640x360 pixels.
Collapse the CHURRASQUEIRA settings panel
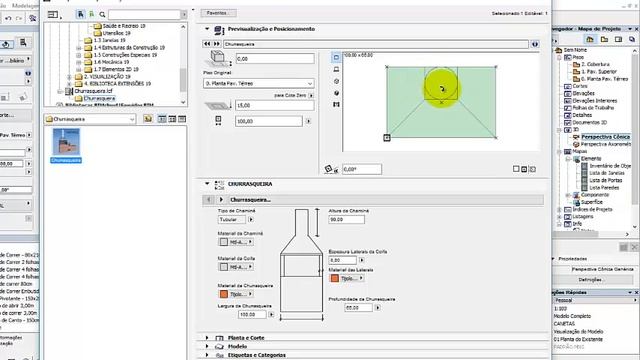click(207, 184)
